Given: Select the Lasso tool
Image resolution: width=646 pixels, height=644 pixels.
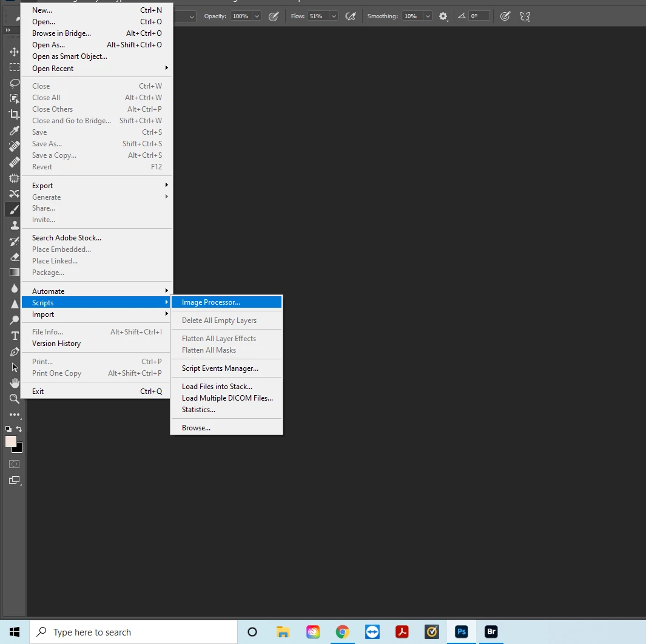Looking at the screenshot, I should coord(14,83).
